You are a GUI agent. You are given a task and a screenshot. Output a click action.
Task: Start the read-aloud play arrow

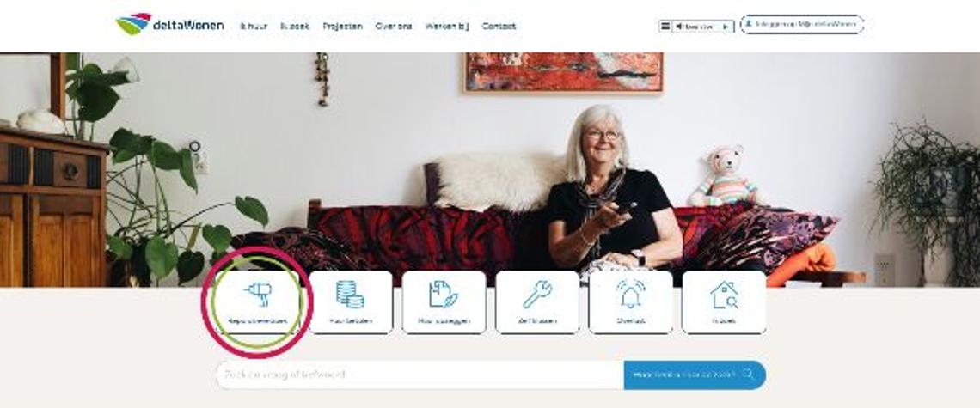tap(726, 27)
